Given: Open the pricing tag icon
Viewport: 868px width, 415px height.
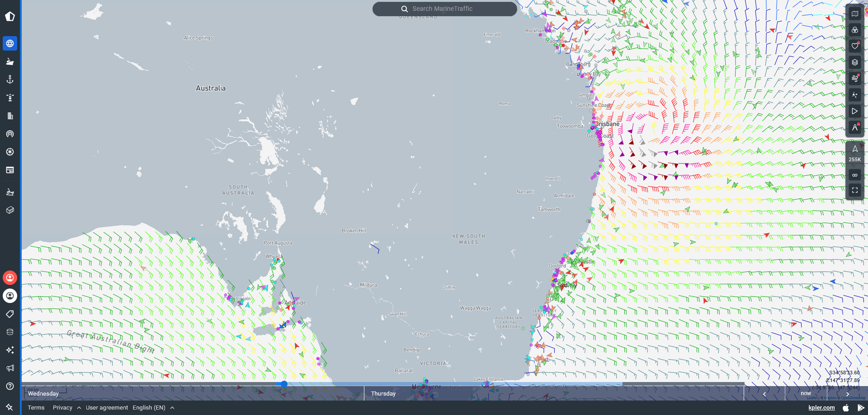Looking at the screenshot, I should click(x=10, y=314).
